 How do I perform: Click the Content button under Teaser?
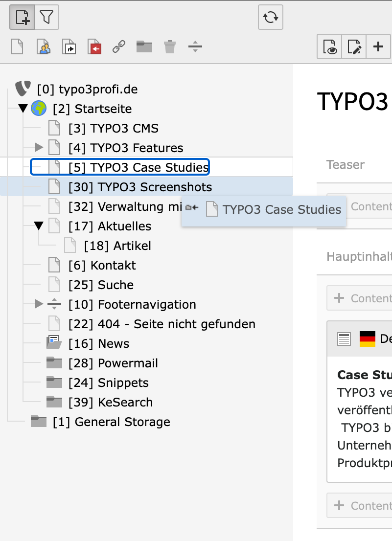coord(369,206)
